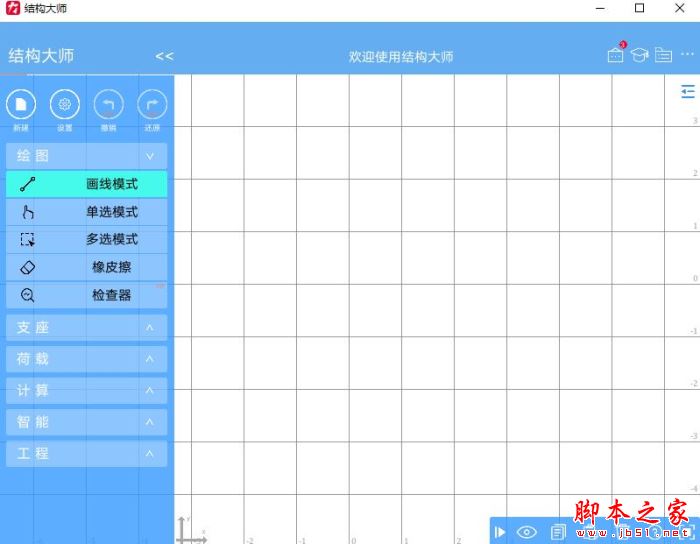Maximize the 结构大师 window

[639, 8]
